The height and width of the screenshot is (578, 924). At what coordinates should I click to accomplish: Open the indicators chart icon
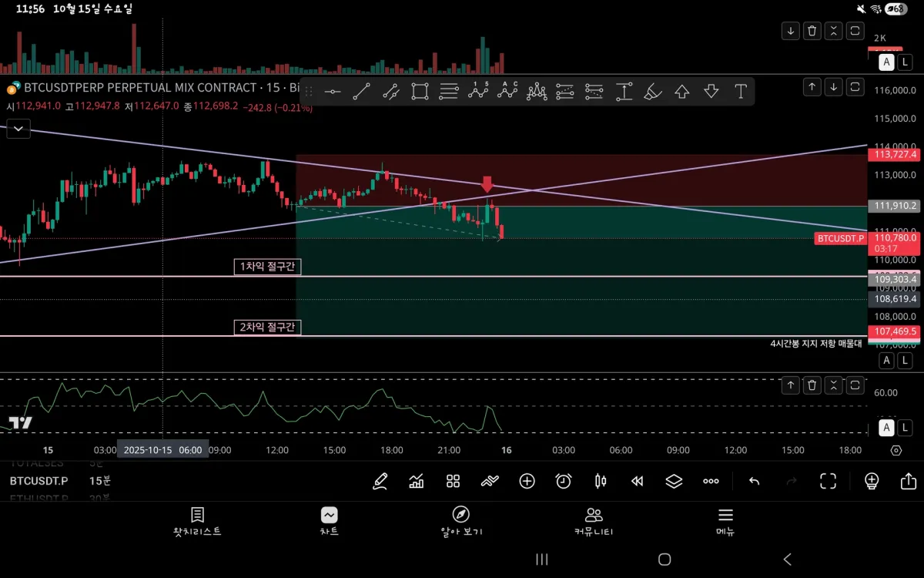[x=417, y=482]
